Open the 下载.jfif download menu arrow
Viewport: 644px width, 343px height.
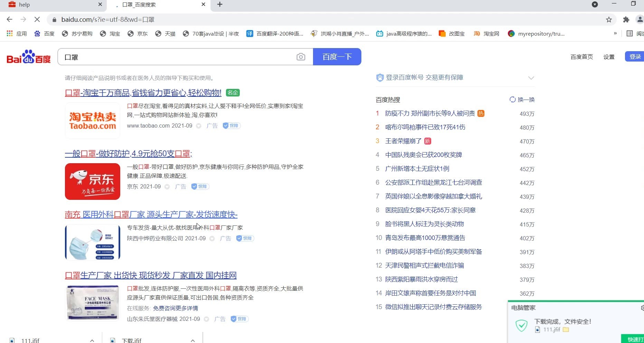[193, 340]
